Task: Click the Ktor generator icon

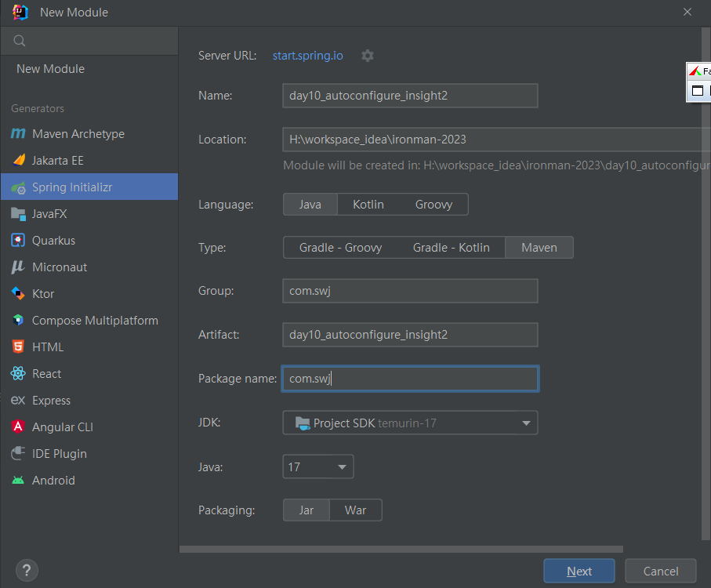Action: [x=18, y=294]
